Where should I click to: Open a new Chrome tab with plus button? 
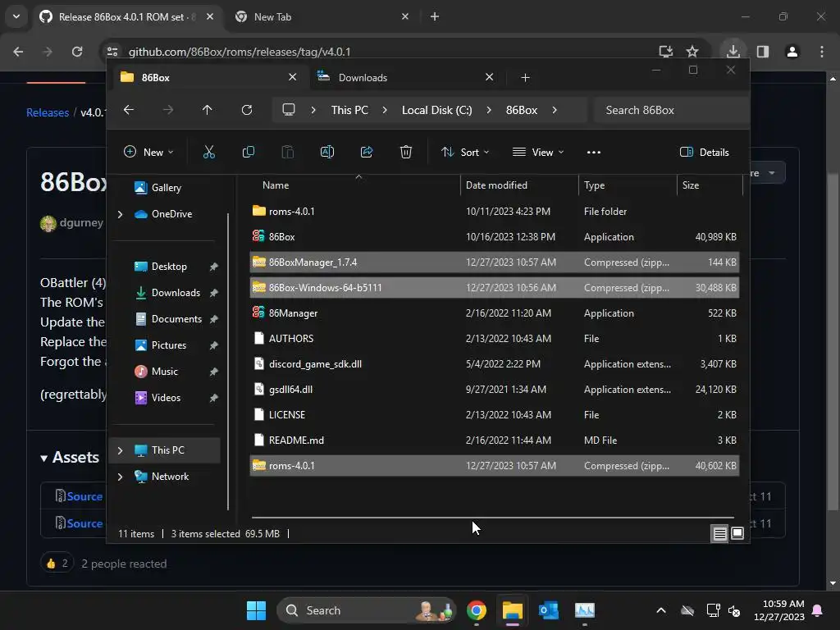[x=435, y=16]
